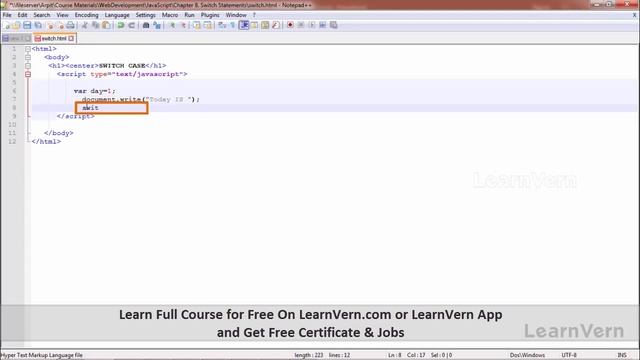Toggle synchronized vertical scrolling icon
Viewport: 640px width, 360px height.
tap(197, 25)
